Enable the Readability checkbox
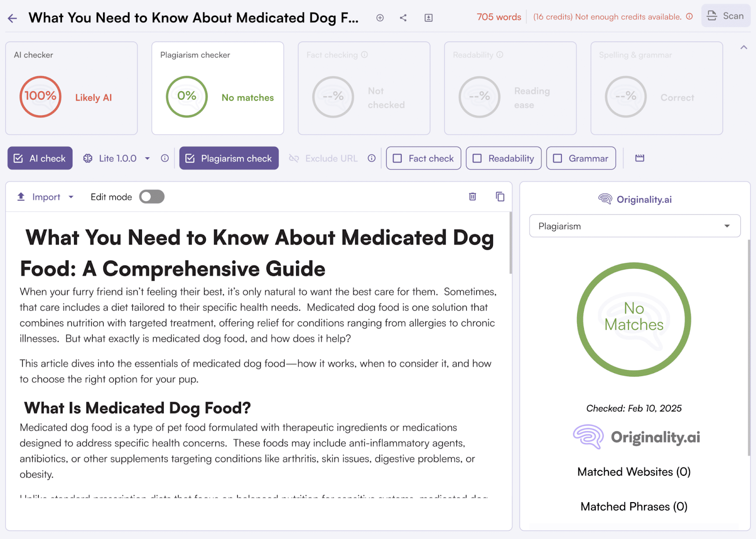The height and width of the screenshot is (539, 756). pyautogui.click(x=478, y=158)
